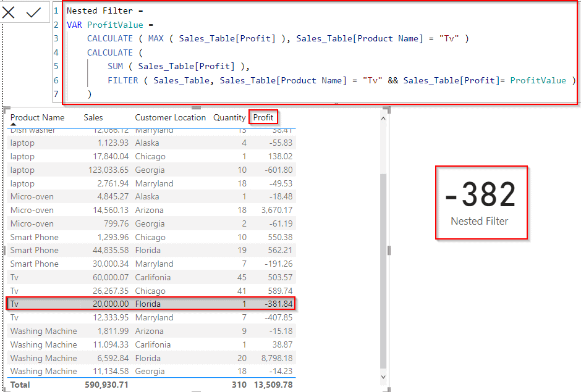Viewport: 581px width, 392px height.
Task: Click the -382 card value
Action: click(x=480, y=194)
